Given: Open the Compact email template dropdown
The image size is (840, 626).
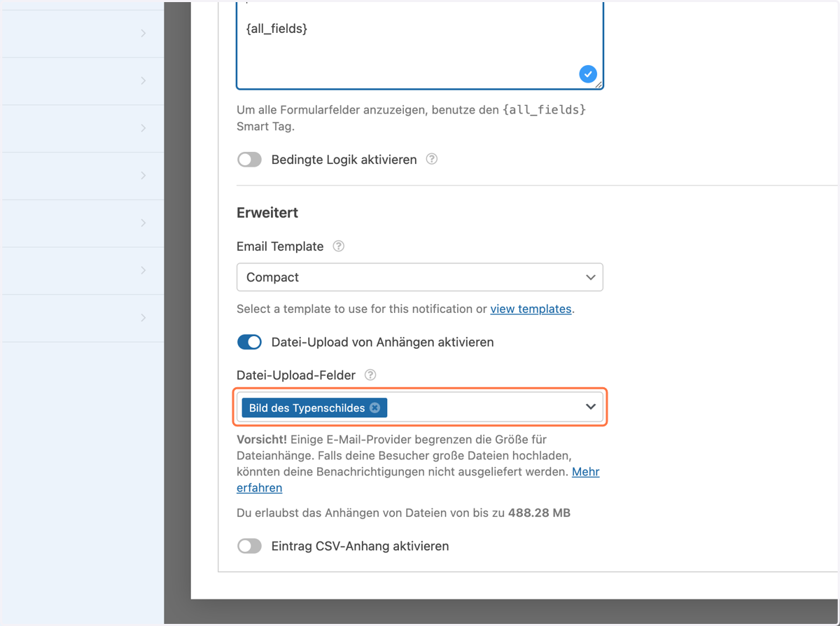Looking at the screenshot, I should click(420, 277).
